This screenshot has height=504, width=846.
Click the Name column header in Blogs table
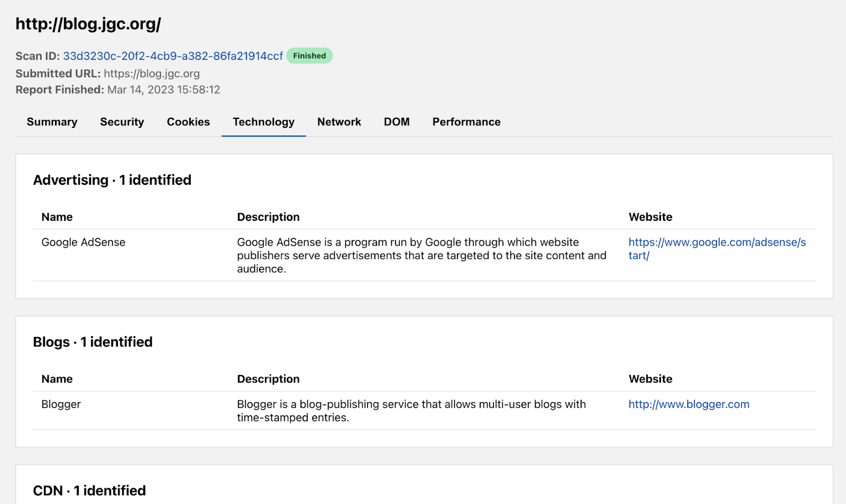point(57,379)
